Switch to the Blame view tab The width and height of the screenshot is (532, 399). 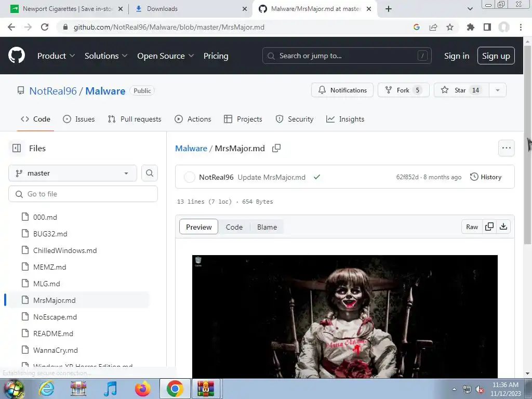coord(267,227)
